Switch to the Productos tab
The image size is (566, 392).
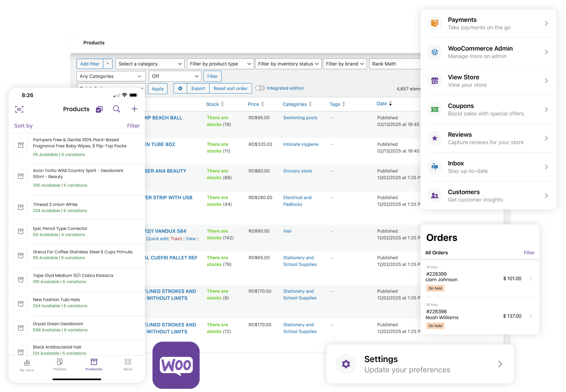pyautogui.click(x=94, y=365)
